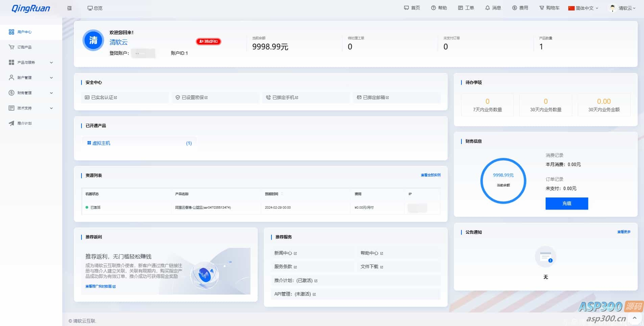Viewport: 644px width, 326px height.
Task: Click the 9998.99元 current balance value
Action: [x=270, y=47]
